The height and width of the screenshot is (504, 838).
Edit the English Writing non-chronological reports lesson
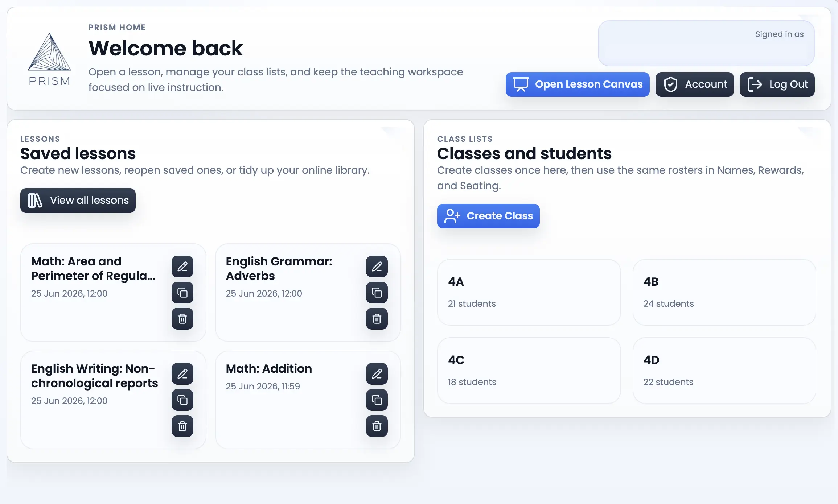click(x=182, y=374)
